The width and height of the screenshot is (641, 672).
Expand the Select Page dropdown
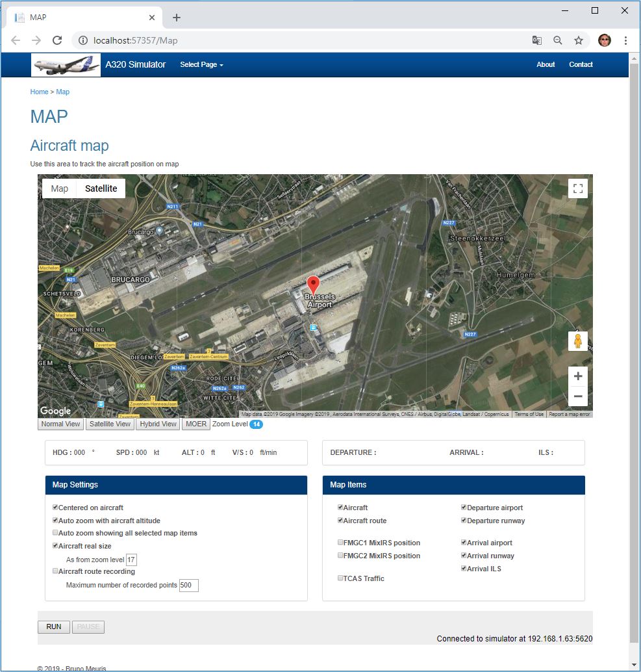pyautogui.click(x=201, y=65)
